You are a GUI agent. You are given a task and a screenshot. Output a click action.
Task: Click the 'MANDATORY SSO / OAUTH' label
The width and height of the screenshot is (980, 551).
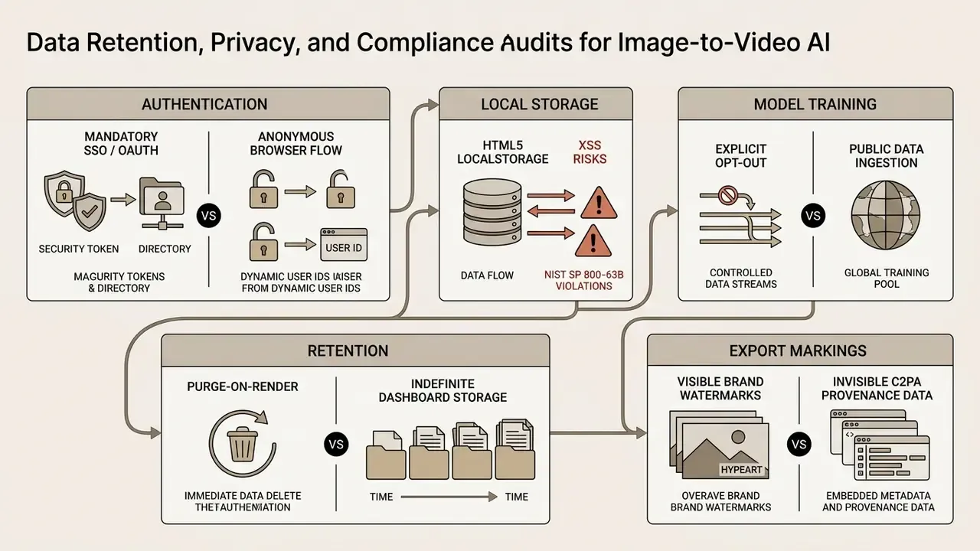point(121,143)
